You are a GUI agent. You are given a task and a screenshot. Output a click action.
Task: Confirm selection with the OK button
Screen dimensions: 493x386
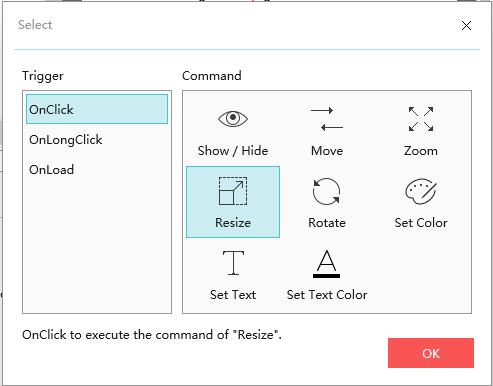tap(431, 353)
